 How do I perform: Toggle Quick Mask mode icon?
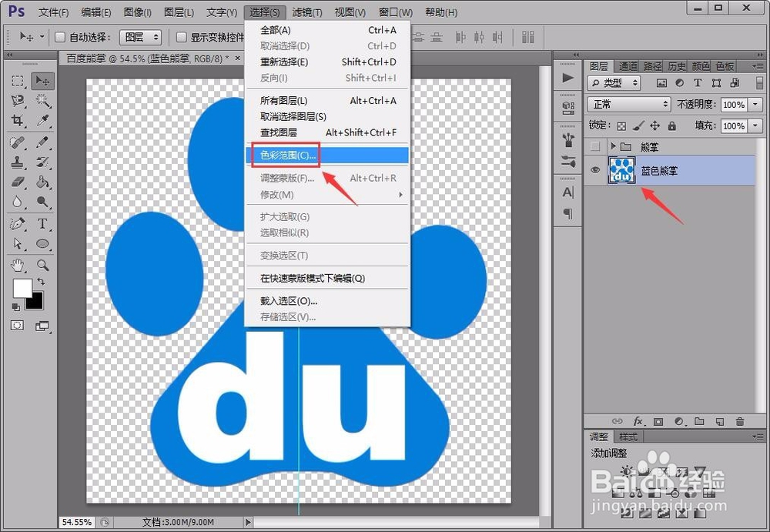click(x=18, y=326)
